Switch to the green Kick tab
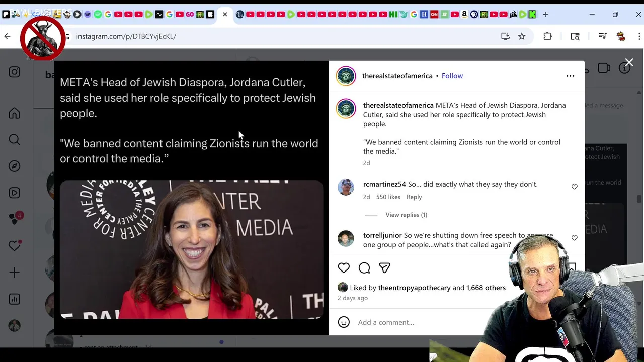Screen dimensions: 644x362 coord(532,14)
